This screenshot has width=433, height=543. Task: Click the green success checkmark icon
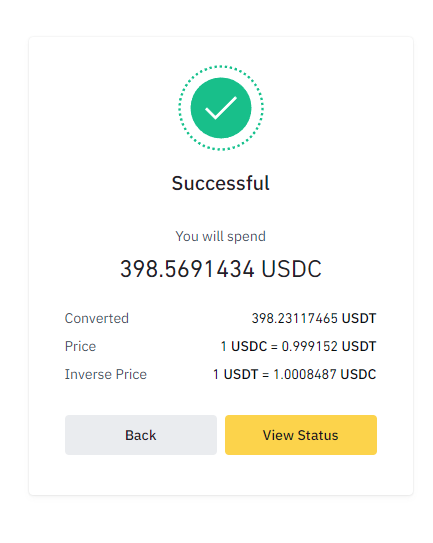pos(221,108)
